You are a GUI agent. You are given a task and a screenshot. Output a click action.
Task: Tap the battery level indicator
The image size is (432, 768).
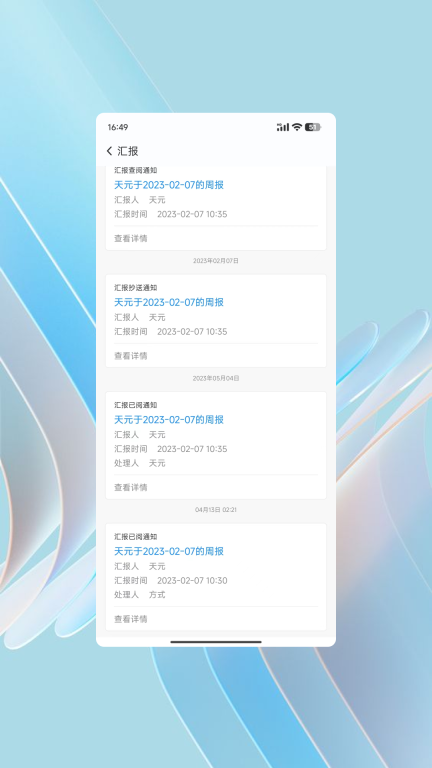[313, 127]
